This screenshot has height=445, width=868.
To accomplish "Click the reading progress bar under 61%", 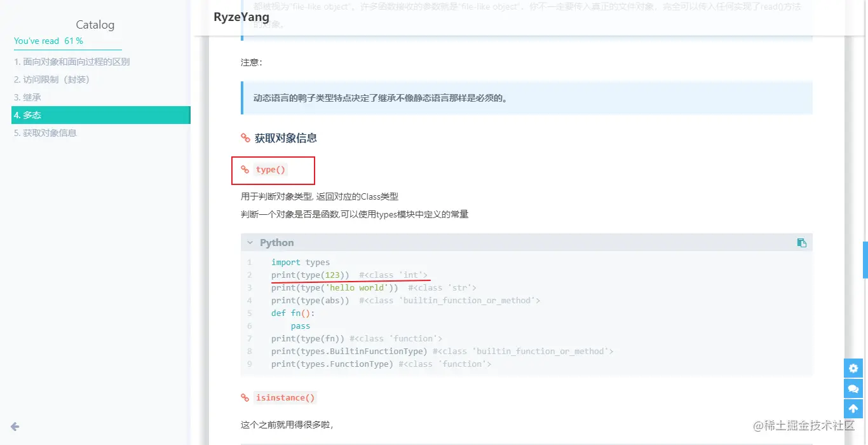I will pos(68,50).
